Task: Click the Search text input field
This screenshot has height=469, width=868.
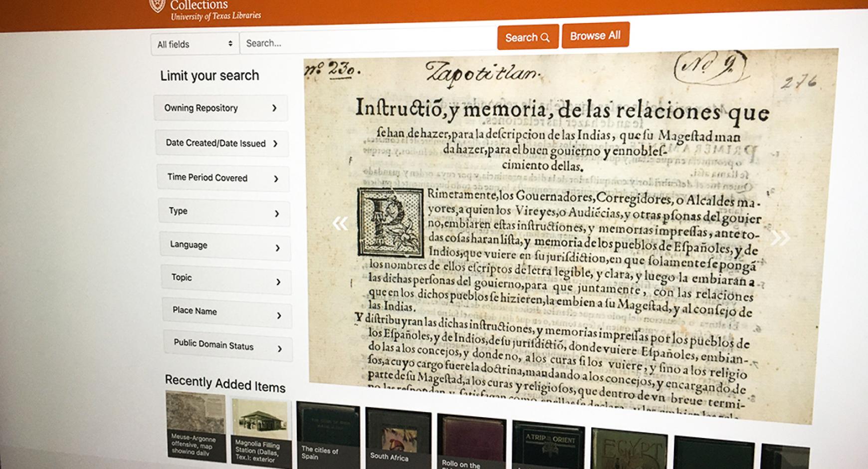Action: click(368, 42)
